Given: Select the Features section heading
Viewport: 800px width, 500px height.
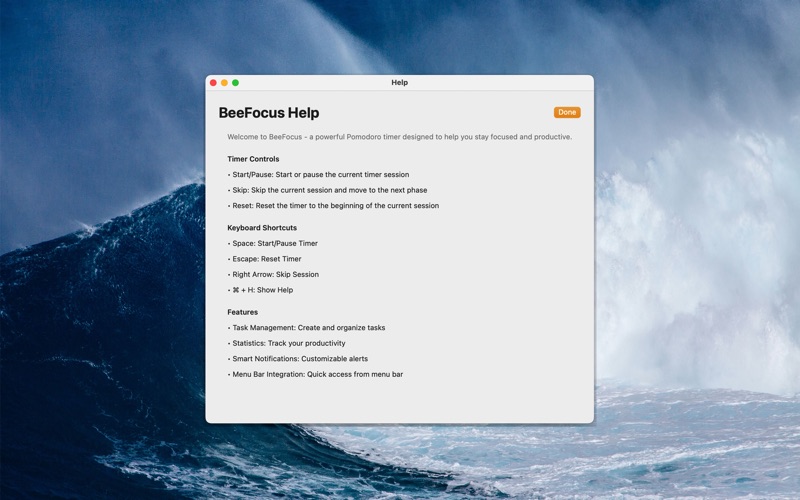Looking at the screenshot, I should click(242, 312).
